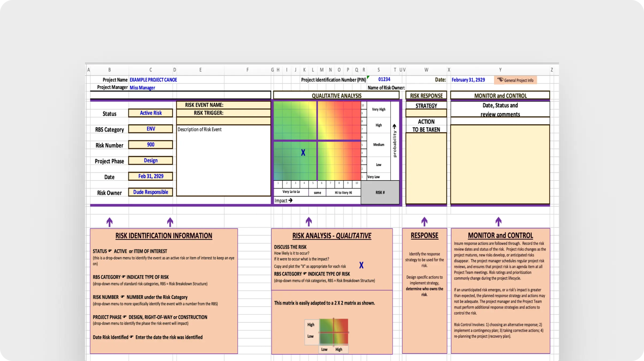Image resolution: width=644 pixels, height=361 pixels.
Task: Open the Risk Number 900 dropdown cell
Action: [x=151, y=145]
